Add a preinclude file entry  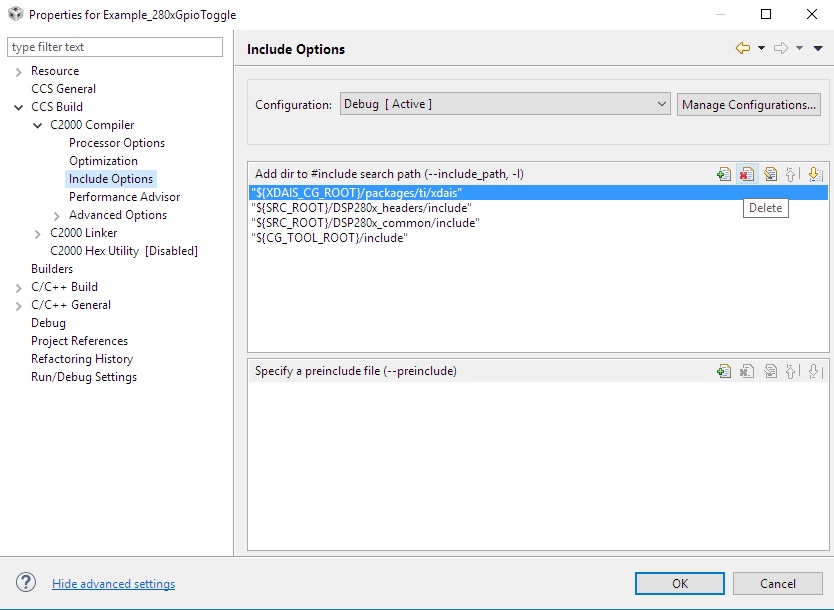click(723, 371)
